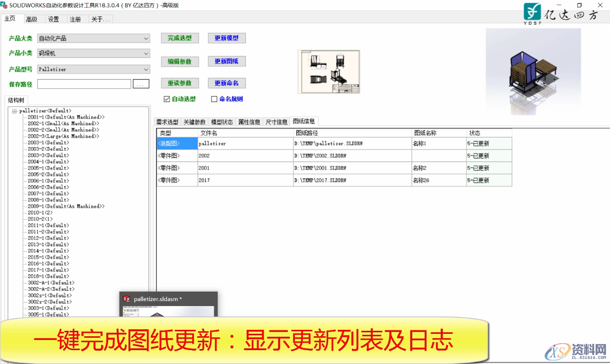Click the 更新模型 button
This screenshot has width=610, height=364.
point(226,38)
